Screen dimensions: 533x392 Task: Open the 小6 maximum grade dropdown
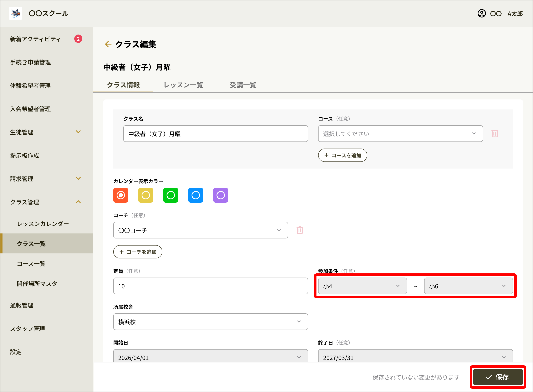tap(468, 286)
